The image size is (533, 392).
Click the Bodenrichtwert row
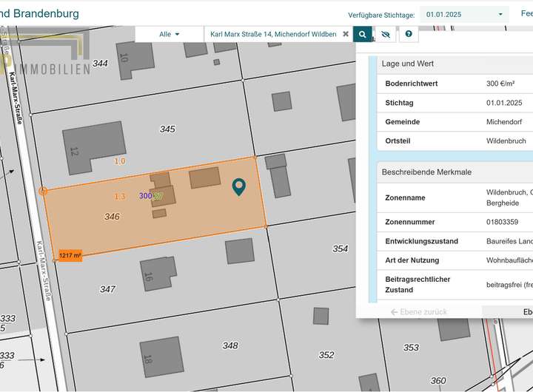[455, 84]
